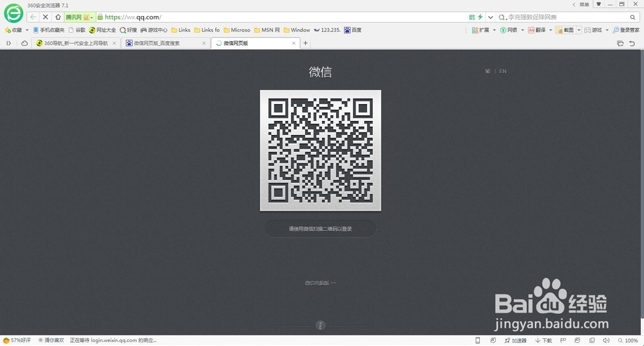The width and height of the screenshot is (644, 346).
Task: Open the 123.235. bookmark
Action: pyautogui.click(x=327, y=30)
